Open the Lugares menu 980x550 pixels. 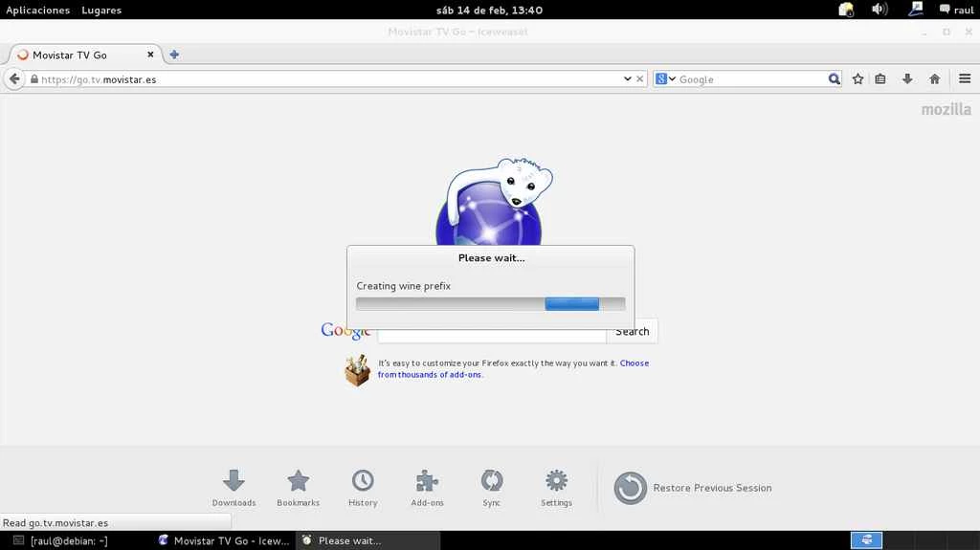pyautogui.click(x=101, y=10)
